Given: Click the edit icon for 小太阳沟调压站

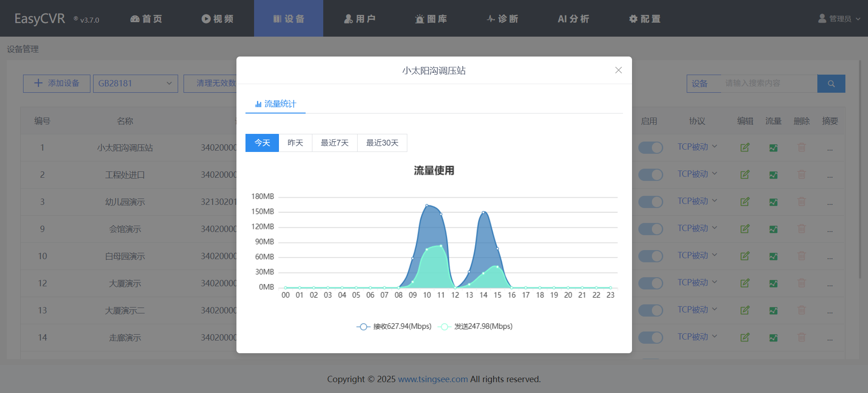Looking at the screenshot, I should [x=745, y=147].
